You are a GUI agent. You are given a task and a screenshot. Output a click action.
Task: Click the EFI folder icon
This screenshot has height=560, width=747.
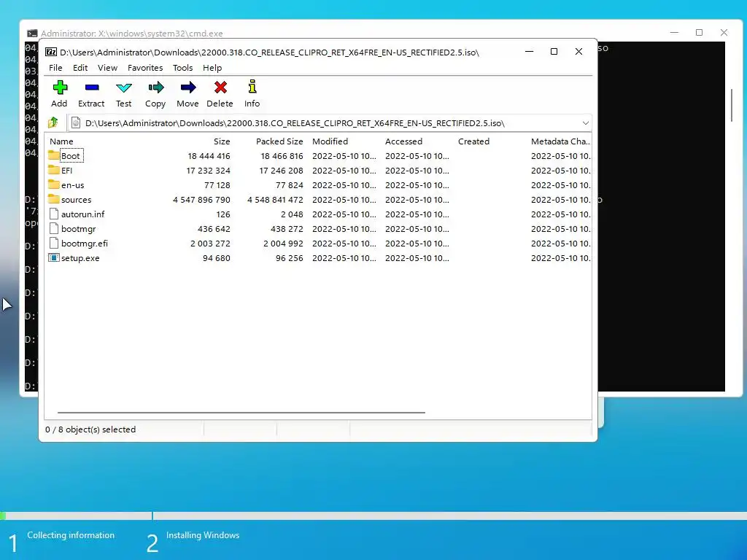coord(54,171)
